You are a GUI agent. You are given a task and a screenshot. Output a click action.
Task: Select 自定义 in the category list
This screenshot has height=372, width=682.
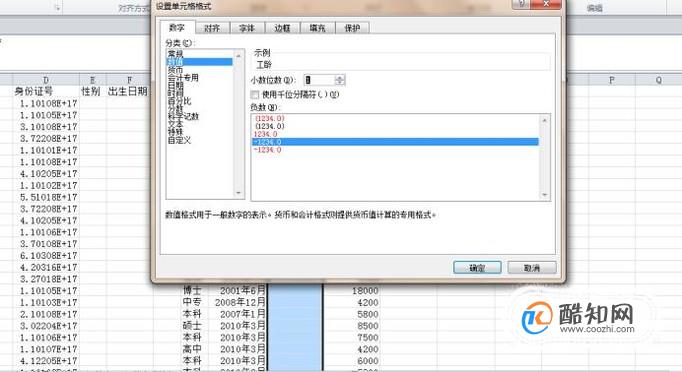[x=180, y=140]
